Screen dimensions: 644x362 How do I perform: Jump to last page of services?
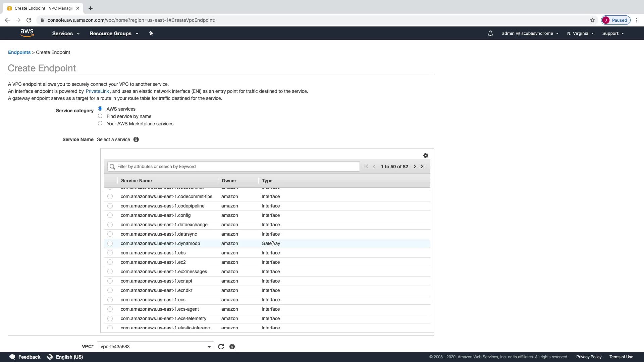click(x=423, y=167)
